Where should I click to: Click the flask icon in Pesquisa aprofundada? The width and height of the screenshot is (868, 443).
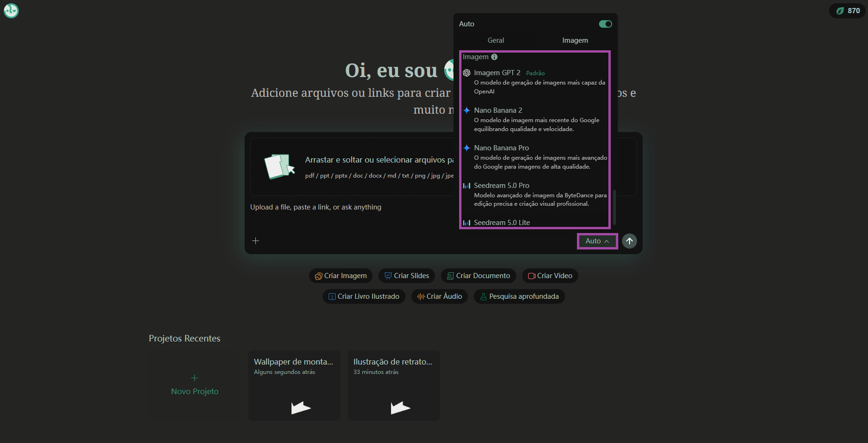pyautogui.click(x=484, y=296)
